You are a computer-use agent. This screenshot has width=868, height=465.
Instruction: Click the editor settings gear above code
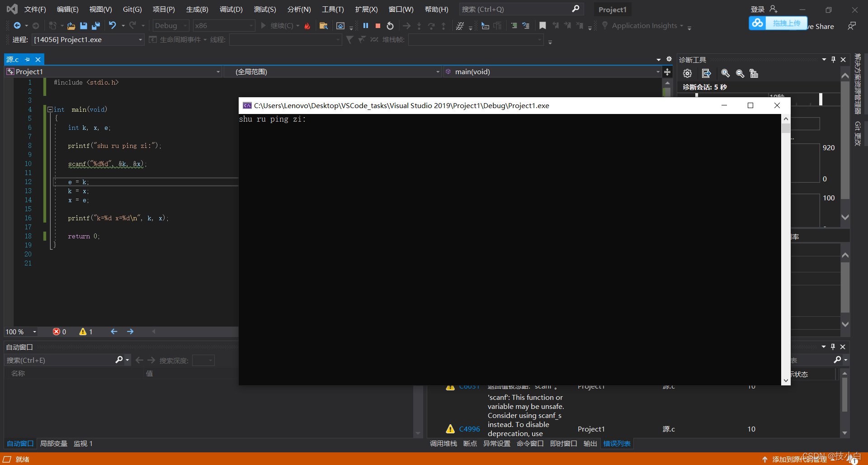(669, 59)
